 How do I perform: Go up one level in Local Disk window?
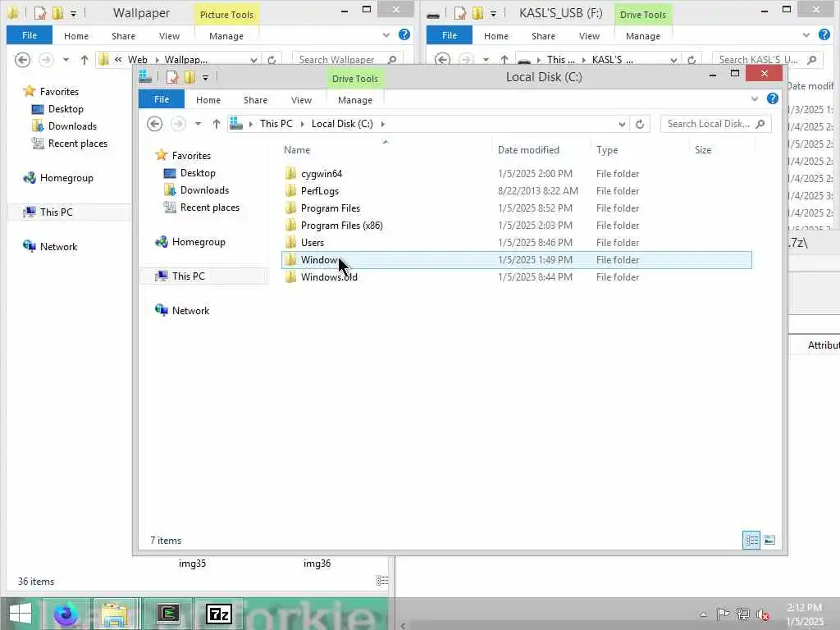click(x=216, y=124)
